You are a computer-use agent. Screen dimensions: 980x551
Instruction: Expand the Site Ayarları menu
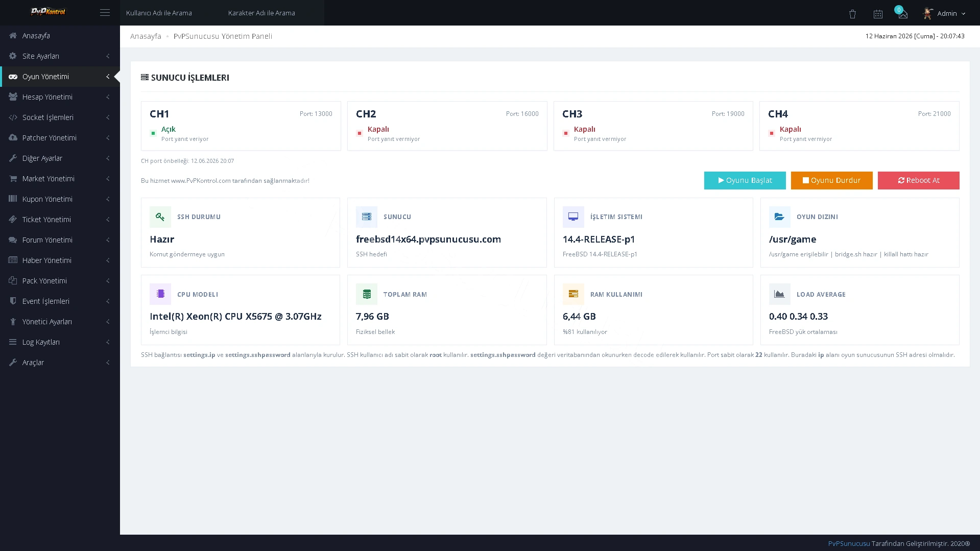(x=60, y=56)
